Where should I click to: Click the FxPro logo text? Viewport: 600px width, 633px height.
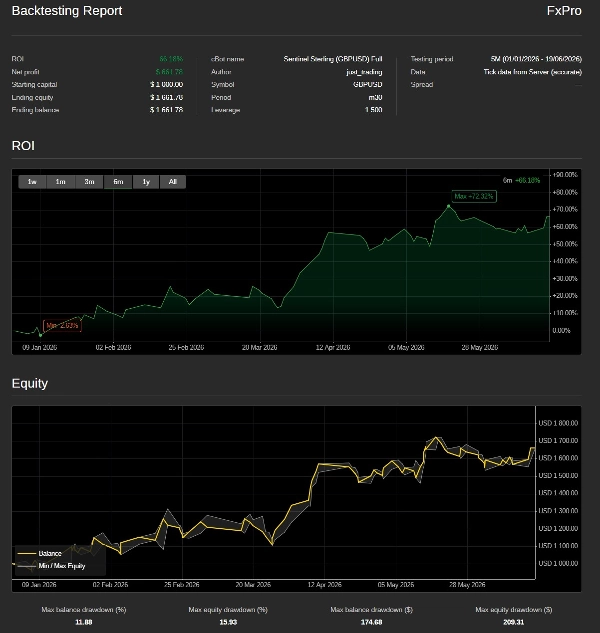coord(564,11)
